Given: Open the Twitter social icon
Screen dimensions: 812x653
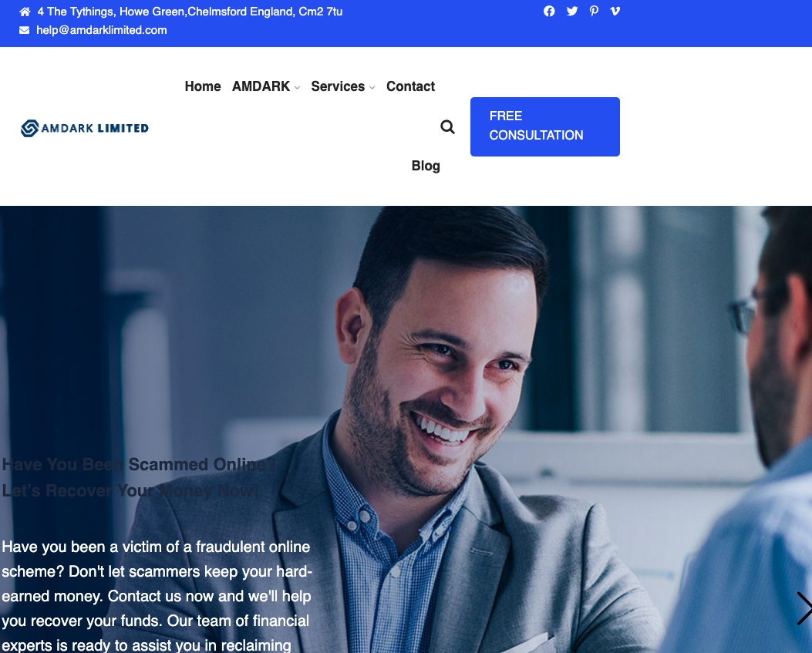Looking at the screenshot, I should coord(571,12).
